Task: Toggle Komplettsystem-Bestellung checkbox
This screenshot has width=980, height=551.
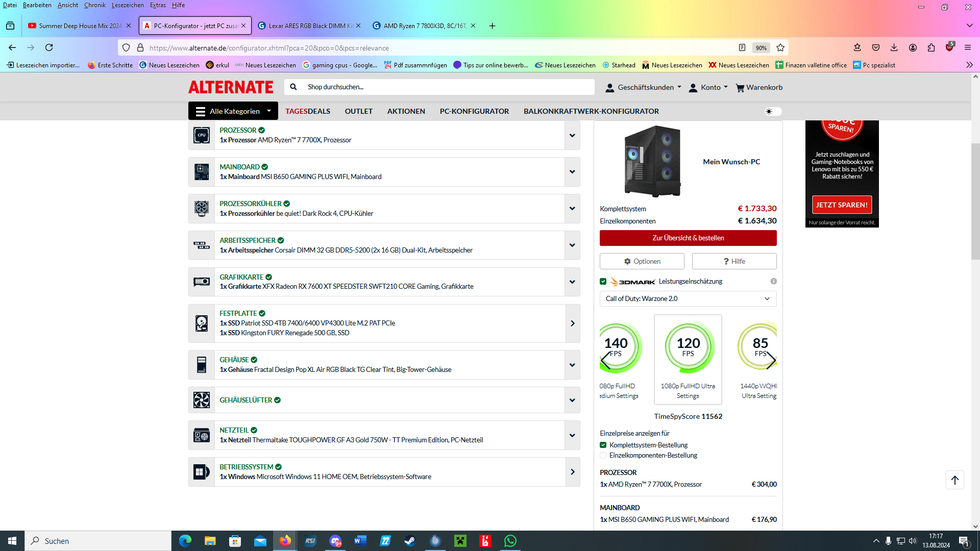Action: point(603,445)
